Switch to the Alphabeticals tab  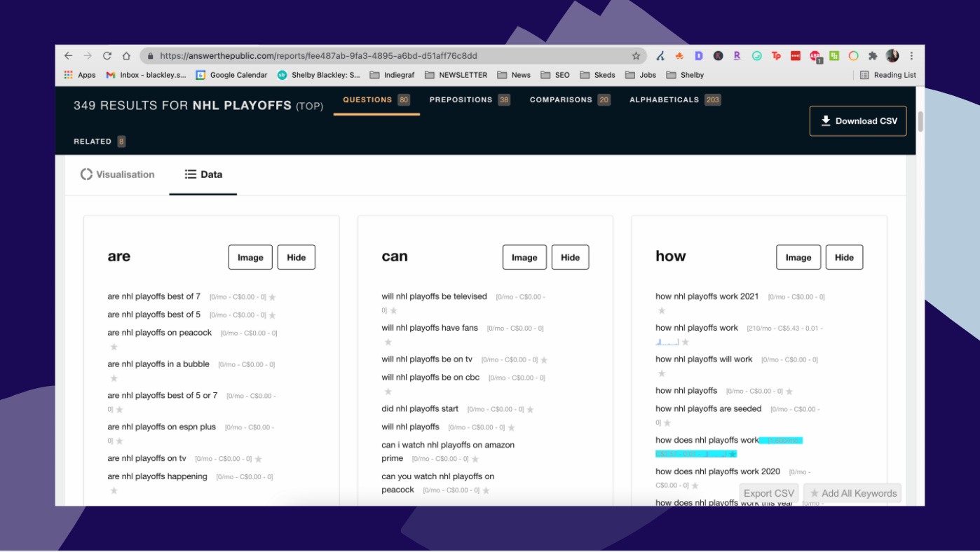click(675, 100)
